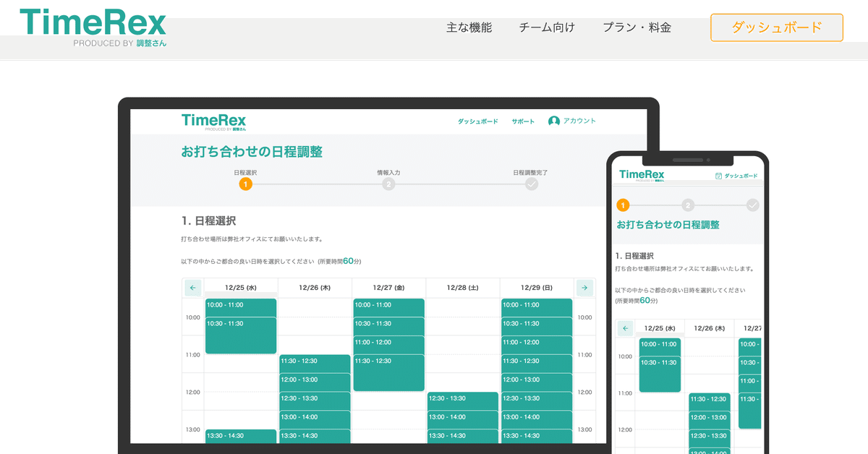This screenshot has height=454, width=868.
Task: Pick 13:30 - 14:30 slot on 12/25 in laptop
Action: pos(241,436)
